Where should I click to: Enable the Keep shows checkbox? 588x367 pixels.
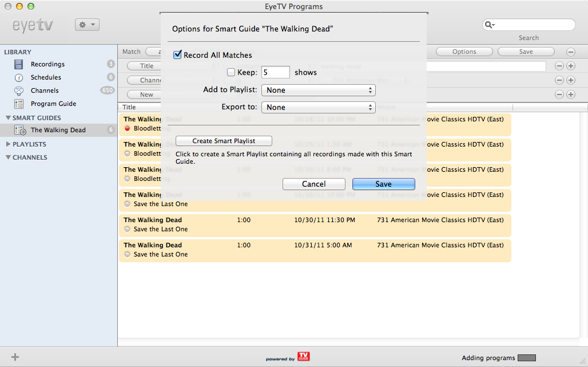click(x=231, y=73)
